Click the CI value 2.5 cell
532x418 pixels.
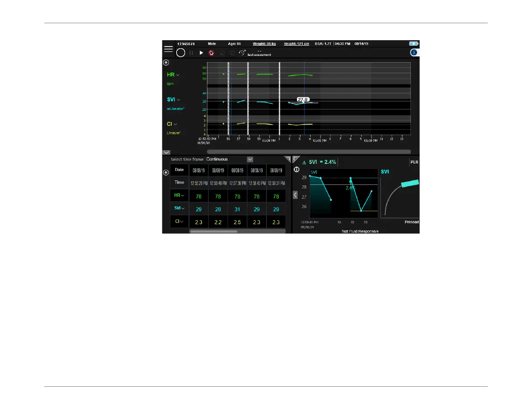tap(237, 222)
